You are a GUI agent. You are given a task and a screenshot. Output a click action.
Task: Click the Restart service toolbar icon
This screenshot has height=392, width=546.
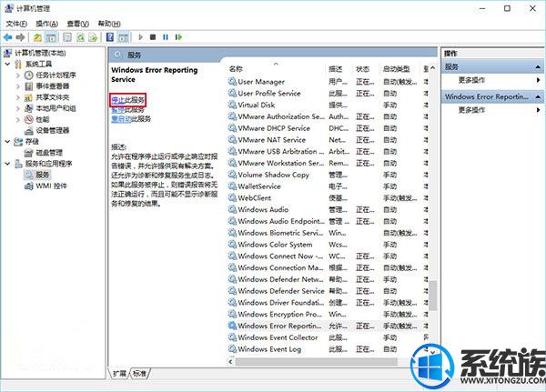pos(178,37)
